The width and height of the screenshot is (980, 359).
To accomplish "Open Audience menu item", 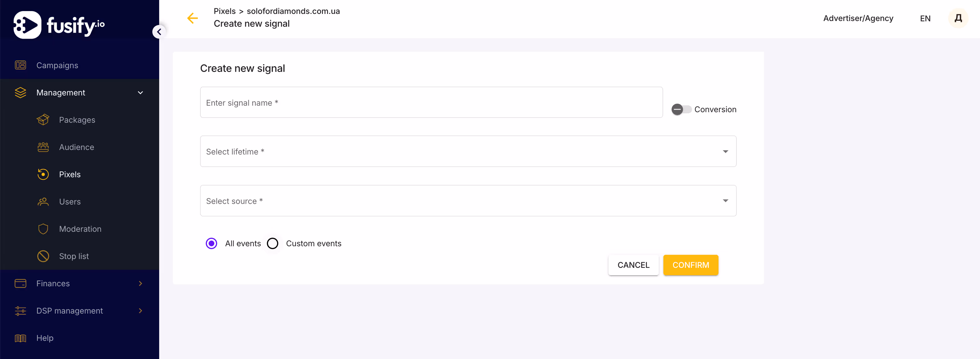I will tap(76, 147).
